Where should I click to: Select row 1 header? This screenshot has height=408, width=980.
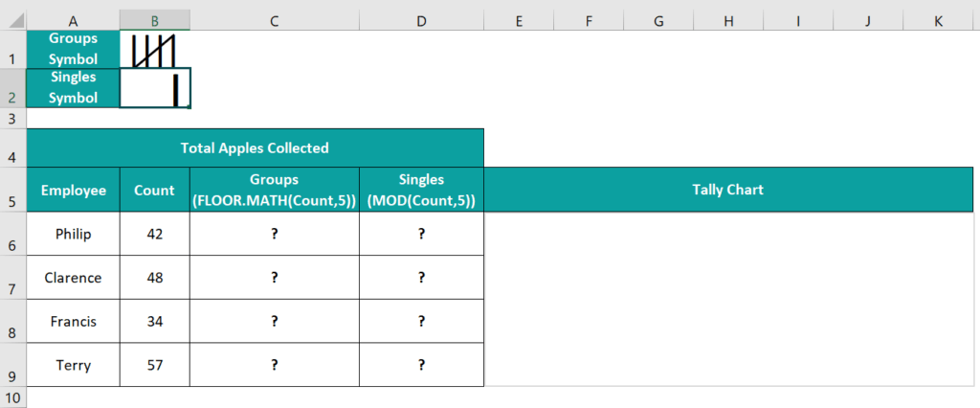[x=13, y=50]
